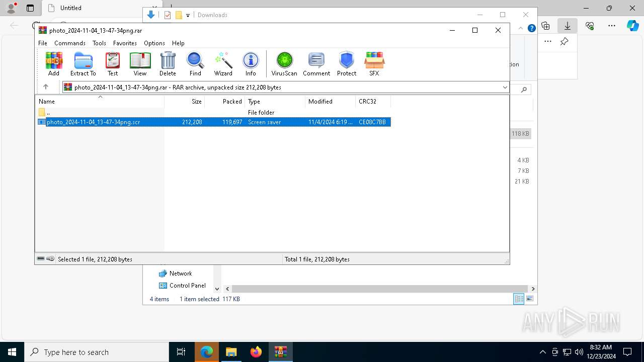Launch the Wizard tool
The width and height of the screenshot is (644, 362).
223,64
